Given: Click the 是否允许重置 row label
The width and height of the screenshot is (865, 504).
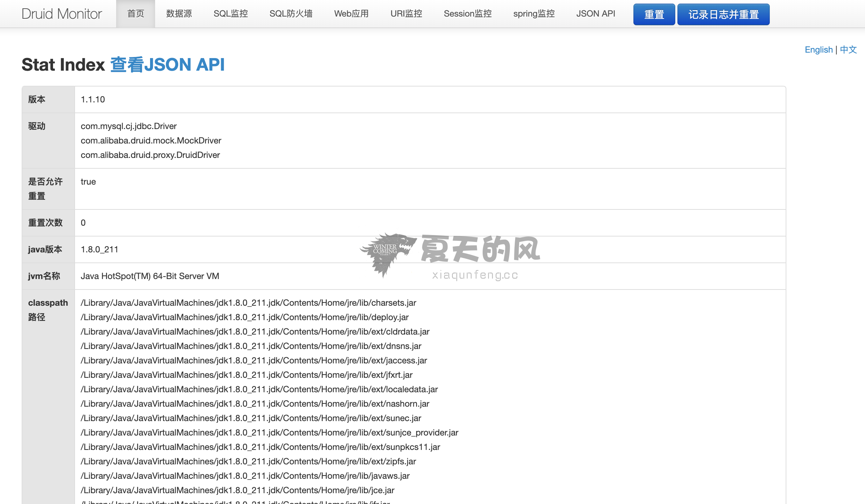Looking at the screenshot, I should [x=45, y=189].
